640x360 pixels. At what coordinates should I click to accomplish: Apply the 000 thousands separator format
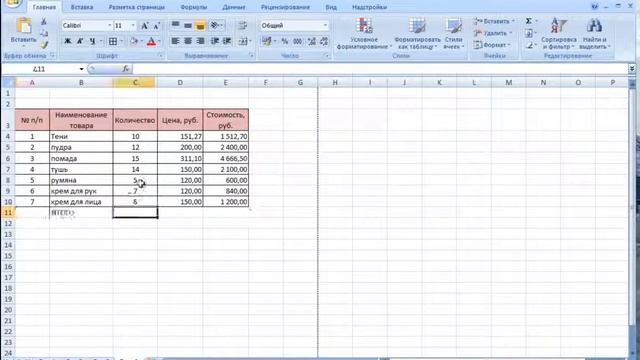(298, 41)
